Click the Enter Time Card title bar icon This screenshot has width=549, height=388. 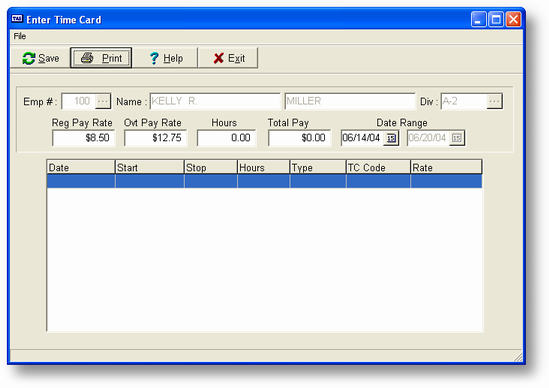(17, 19)
